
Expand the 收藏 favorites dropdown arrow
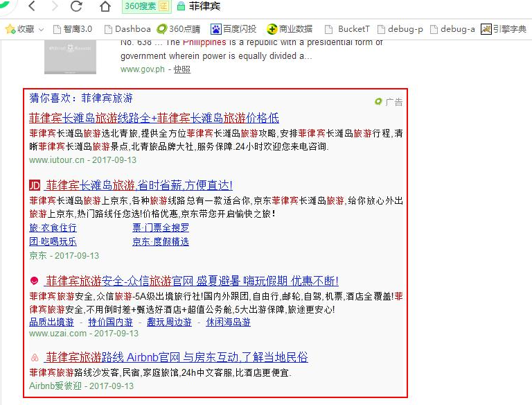[41, 30]
